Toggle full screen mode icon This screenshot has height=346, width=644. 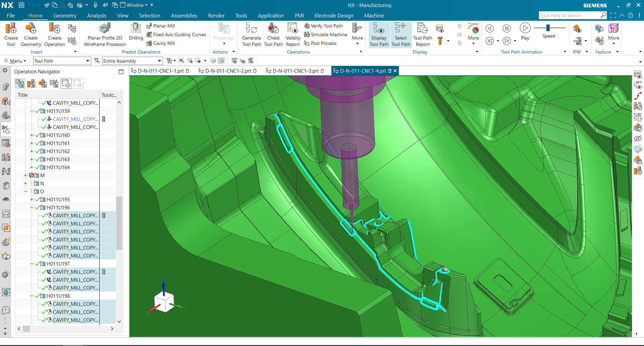pyautogui.click(x=613, y=15)
